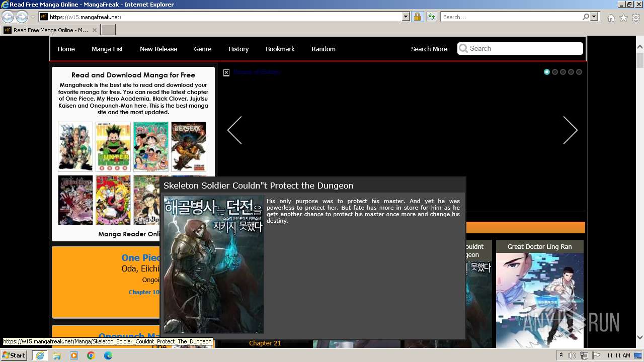This screenshot has height=362, width=644.
Task: Close the MangaFreak browser tab
Action: point(94,30)
